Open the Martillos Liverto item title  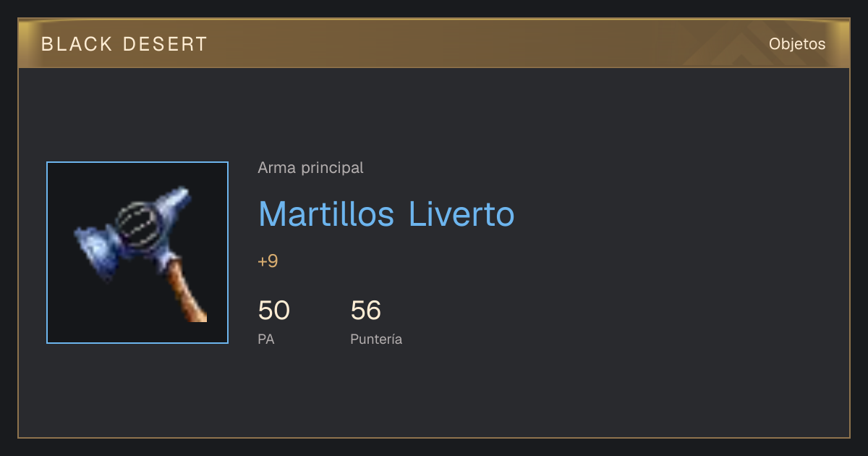(x=386, y=214)
